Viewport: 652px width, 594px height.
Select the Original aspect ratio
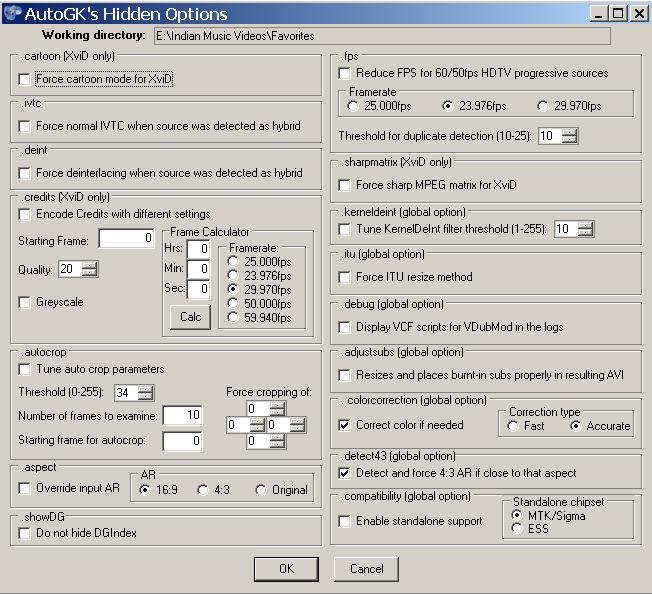click(261, 490)
